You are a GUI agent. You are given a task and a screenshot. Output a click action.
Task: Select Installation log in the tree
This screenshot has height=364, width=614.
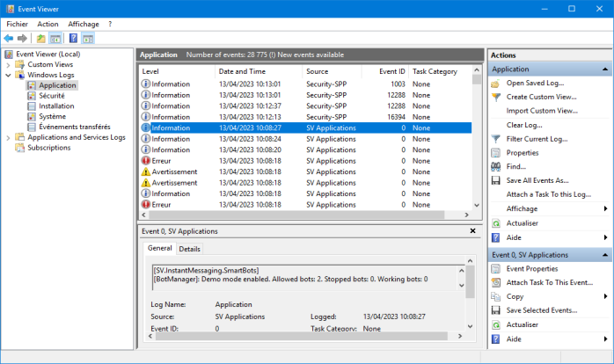[56, 106]
